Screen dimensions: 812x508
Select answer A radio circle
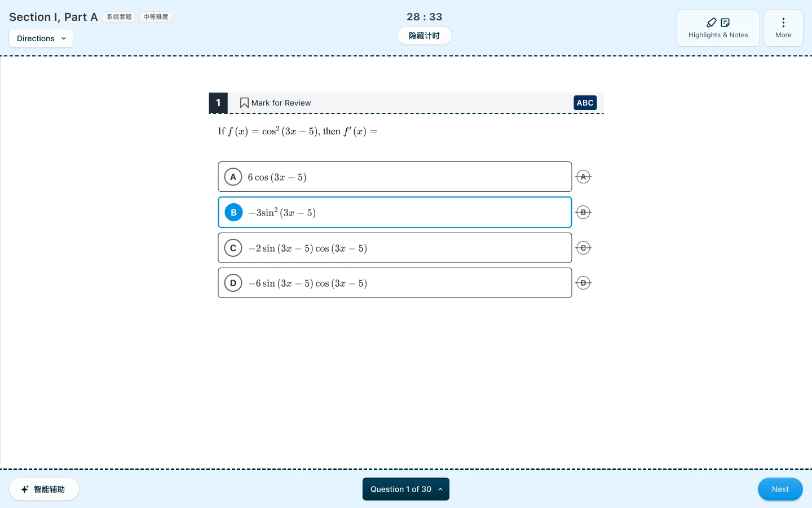[x=233, y=177]
